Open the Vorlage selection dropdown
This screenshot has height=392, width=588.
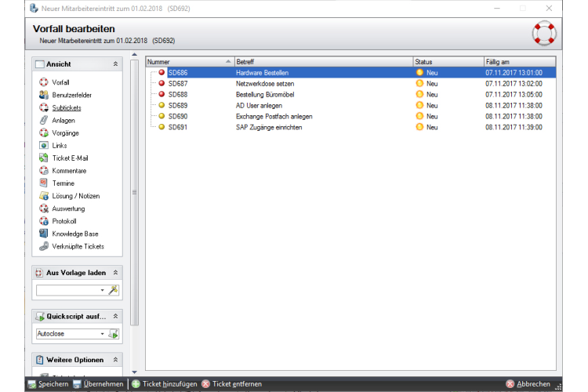tap(102, 290)
